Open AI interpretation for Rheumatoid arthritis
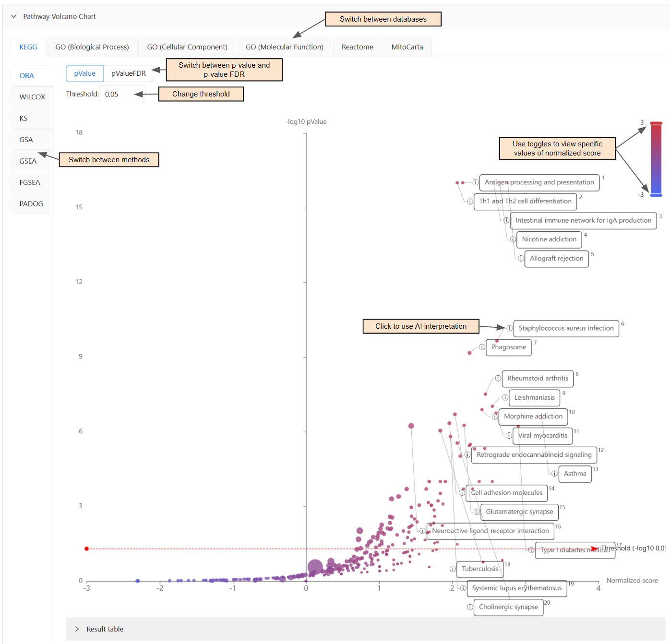The image size is (670, 644). point(498,379)
